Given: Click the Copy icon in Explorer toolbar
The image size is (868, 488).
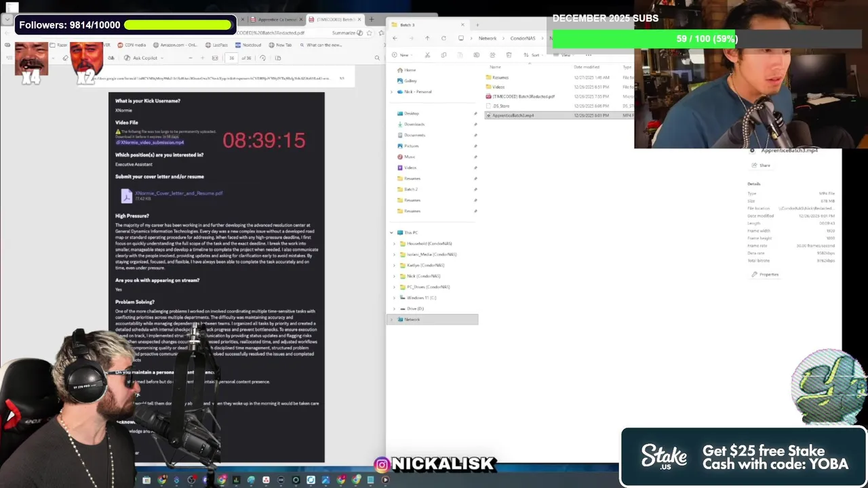Looking at the screenshot, I should click(443, 55).
